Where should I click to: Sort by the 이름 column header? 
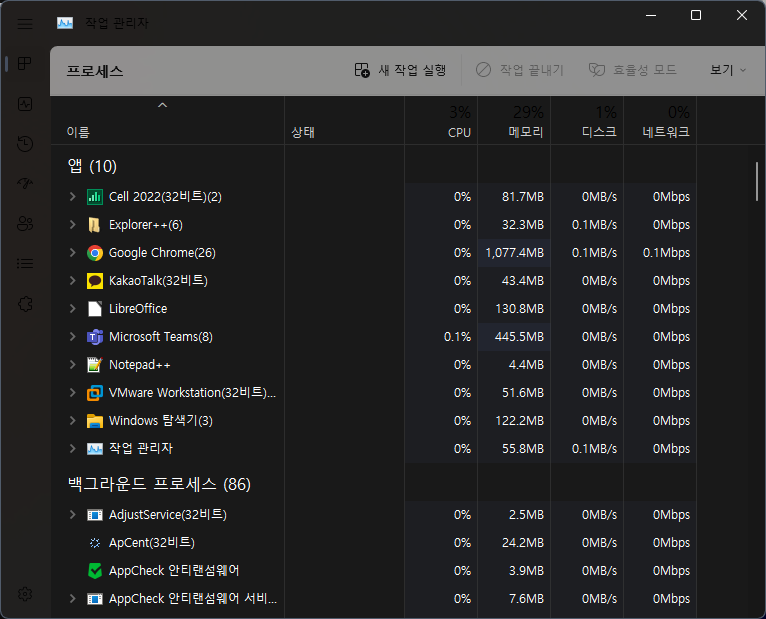click(x=168, y=121)
